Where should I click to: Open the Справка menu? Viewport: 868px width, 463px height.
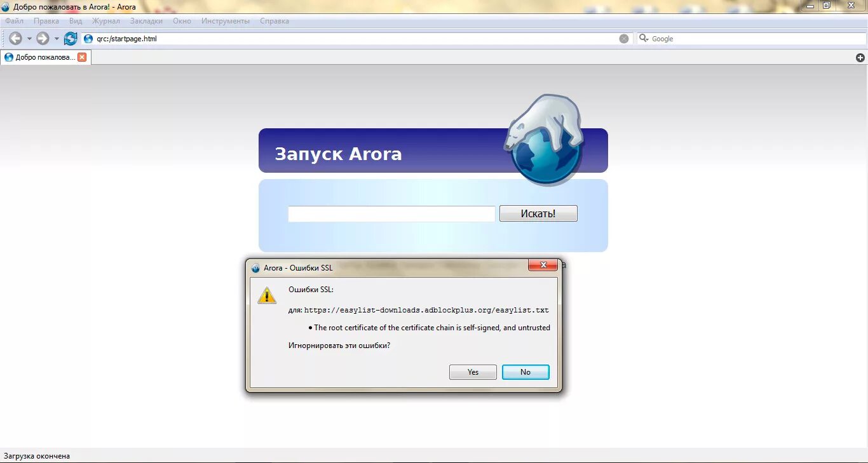pos(275,21)
